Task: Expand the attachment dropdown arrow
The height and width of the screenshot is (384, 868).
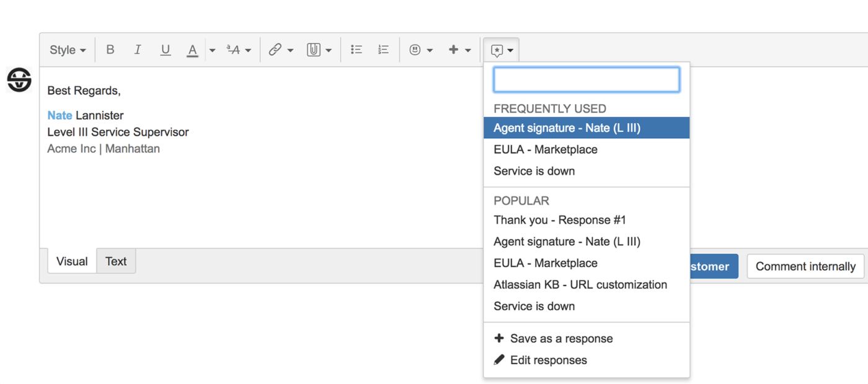Action: click(329, 50)
